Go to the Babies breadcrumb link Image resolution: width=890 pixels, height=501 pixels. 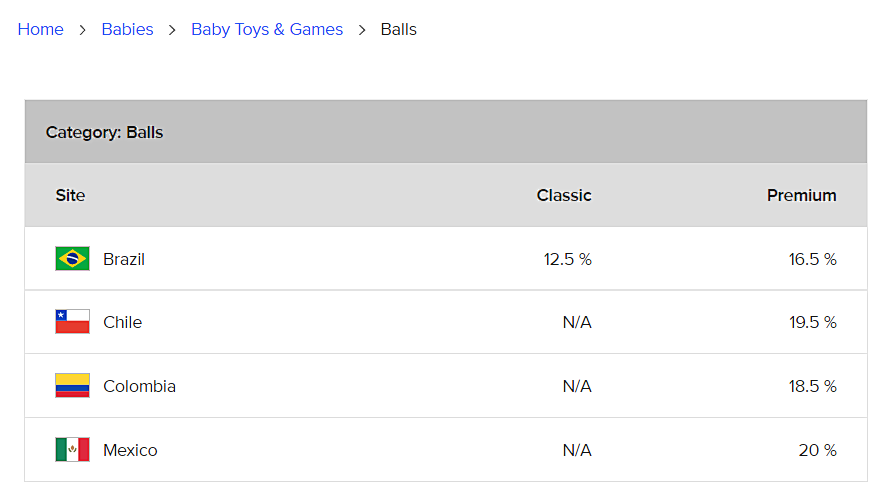coord(127,29)
